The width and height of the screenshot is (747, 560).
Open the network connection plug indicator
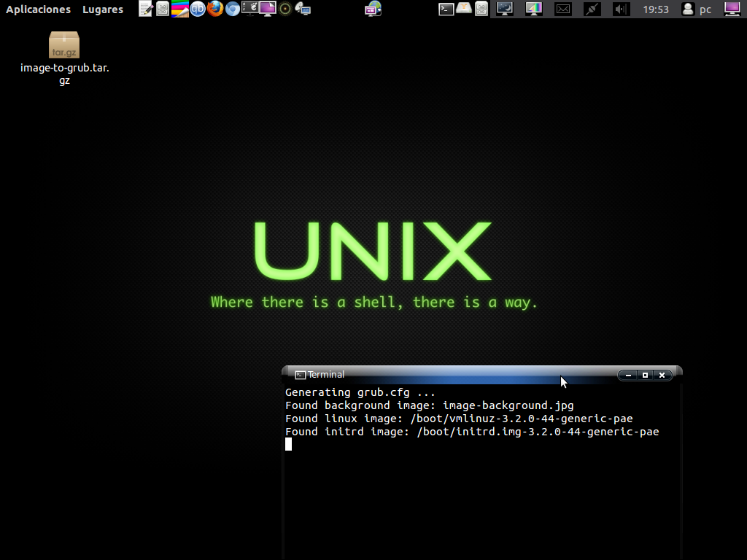pyautogui.click(x=592, y=9)
